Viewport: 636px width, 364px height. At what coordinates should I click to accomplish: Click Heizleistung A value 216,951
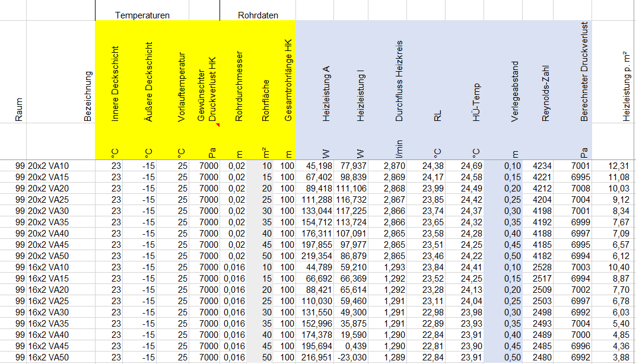315,357
